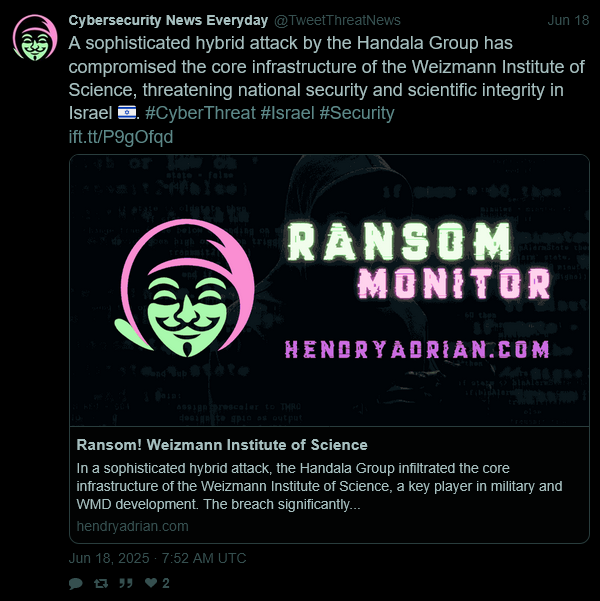Click the Israel flag emoji

click(x=127, y=113)
